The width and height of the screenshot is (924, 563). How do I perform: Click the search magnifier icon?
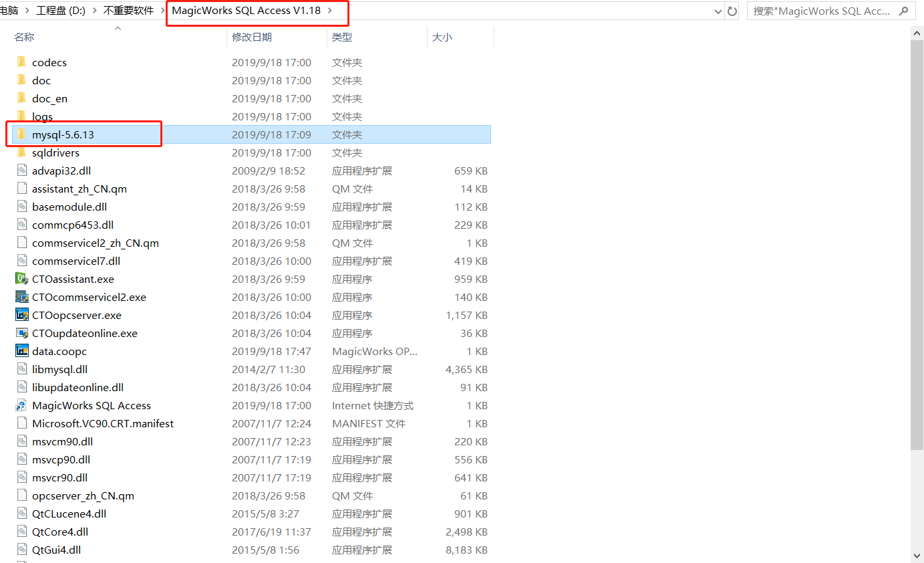(x=904, y=11)
